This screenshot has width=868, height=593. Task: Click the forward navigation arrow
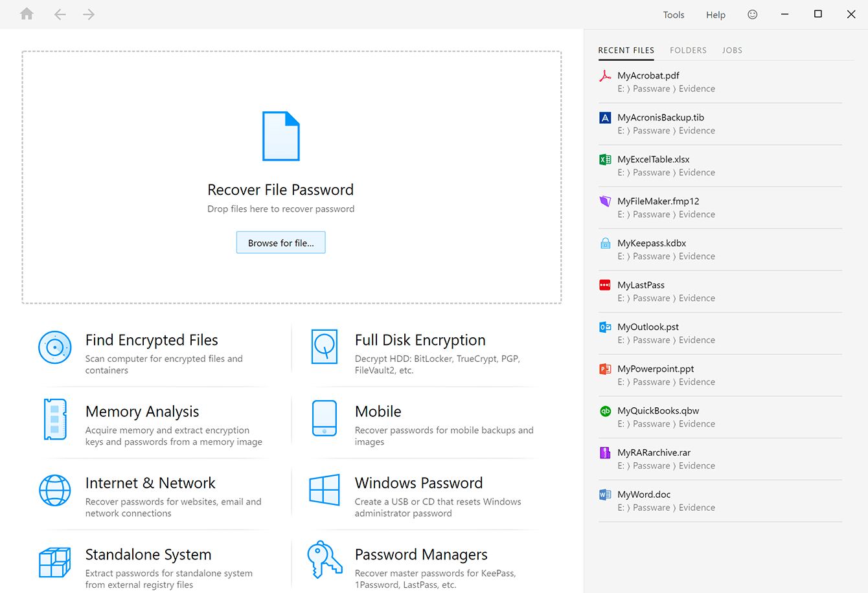pos(89,14)
